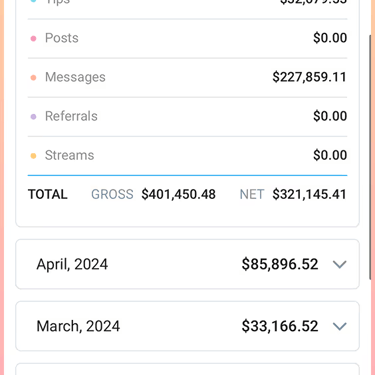Click the pink Posts category dot
375x375 pixels.
(33, 39)
